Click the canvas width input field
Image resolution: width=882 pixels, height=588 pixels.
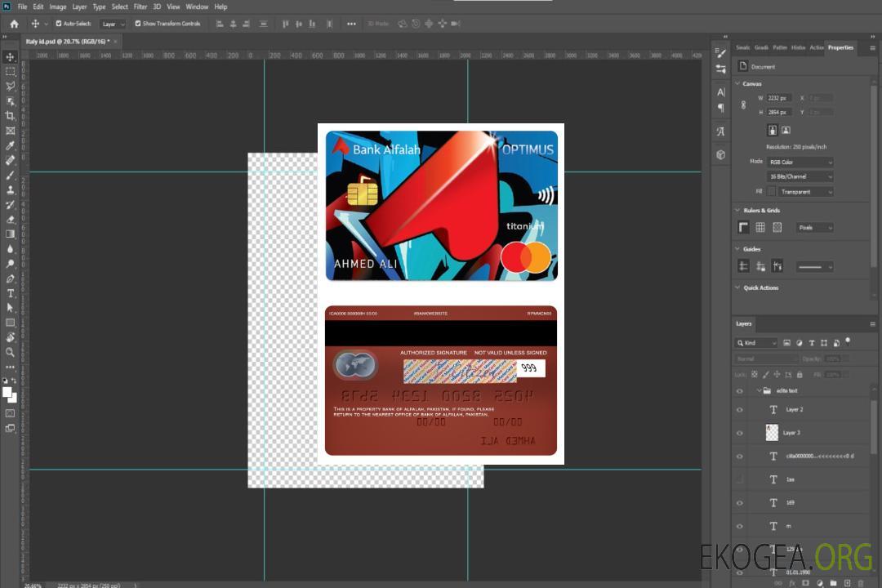(778, 98)
